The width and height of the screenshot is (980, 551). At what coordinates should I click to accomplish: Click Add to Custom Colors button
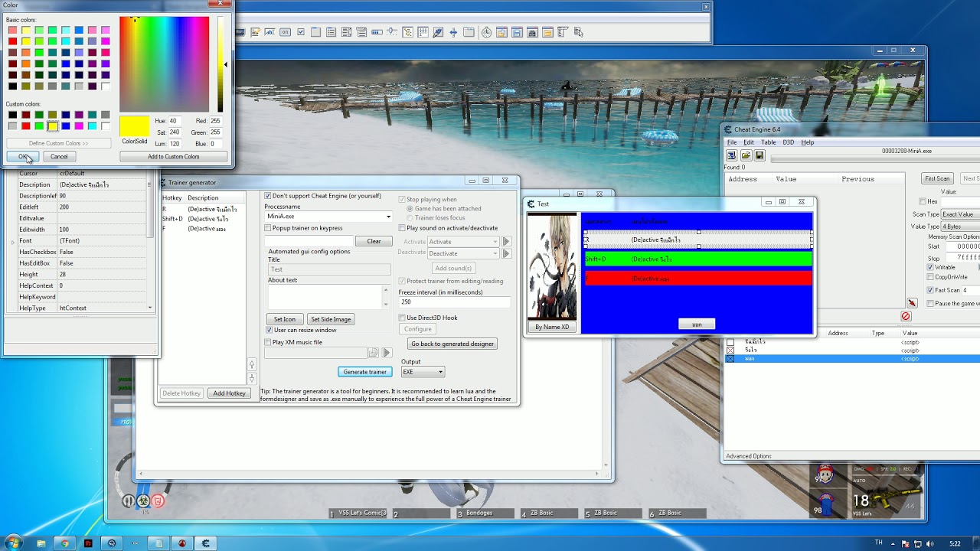coord(174,156)
